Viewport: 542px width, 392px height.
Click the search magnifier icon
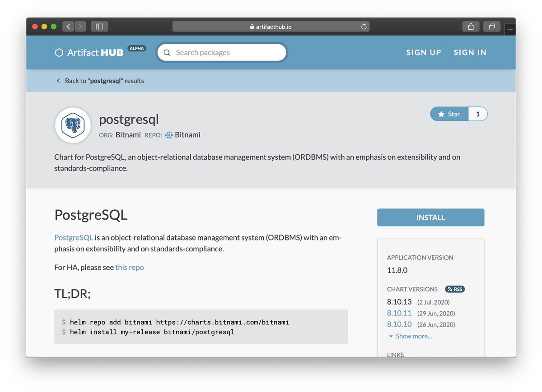(x=167, y=53)
